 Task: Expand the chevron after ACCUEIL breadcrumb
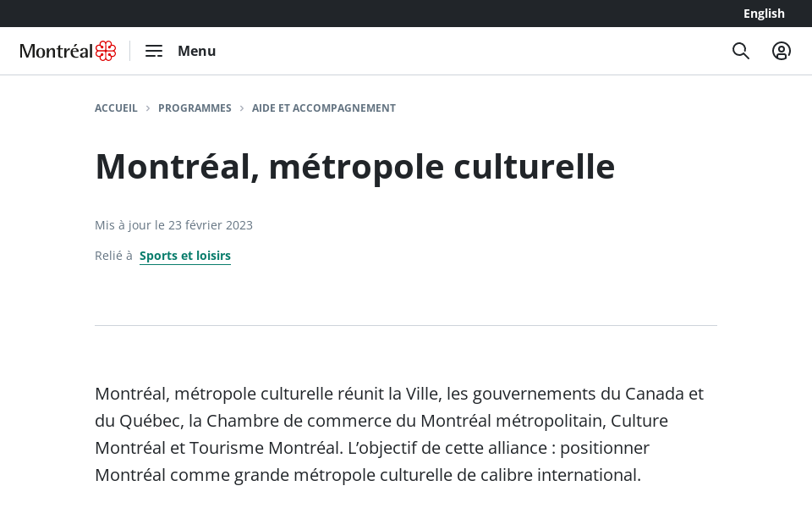pos(148,108)
